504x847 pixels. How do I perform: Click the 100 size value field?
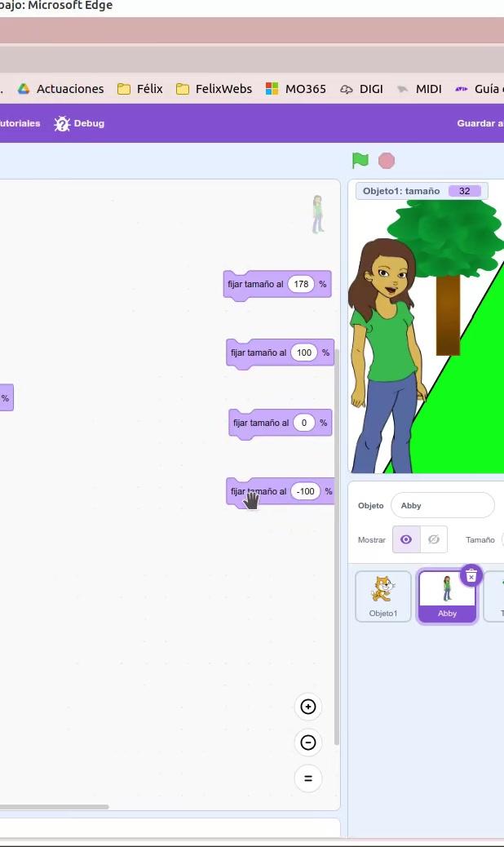point(304,353)
